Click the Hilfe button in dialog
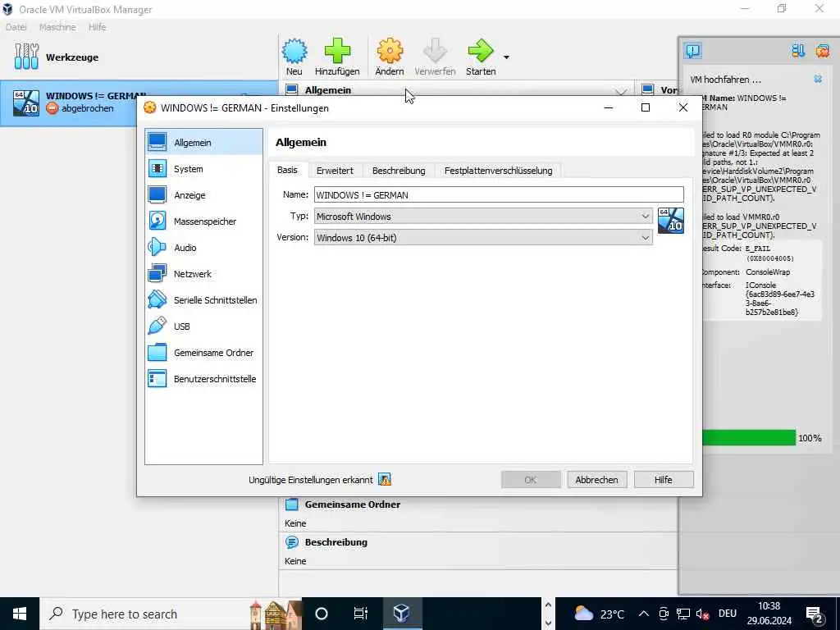Screen dimensions: 840x630 [x=663, y=479]
